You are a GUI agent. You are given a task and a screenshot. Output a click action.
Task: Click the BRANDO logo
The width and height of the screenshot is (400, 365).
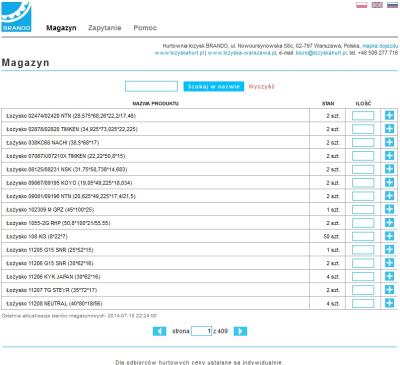pos(16,17)
